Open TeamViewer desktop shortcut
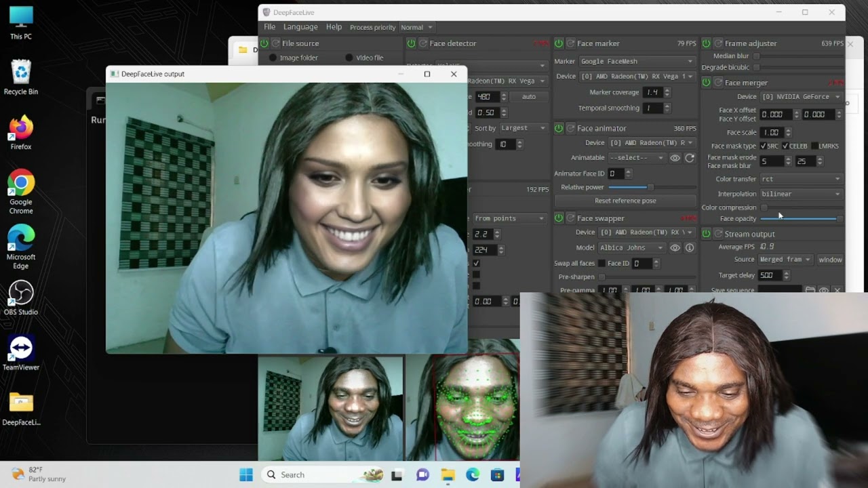868x488 pixels. click(x=21, y=353)
